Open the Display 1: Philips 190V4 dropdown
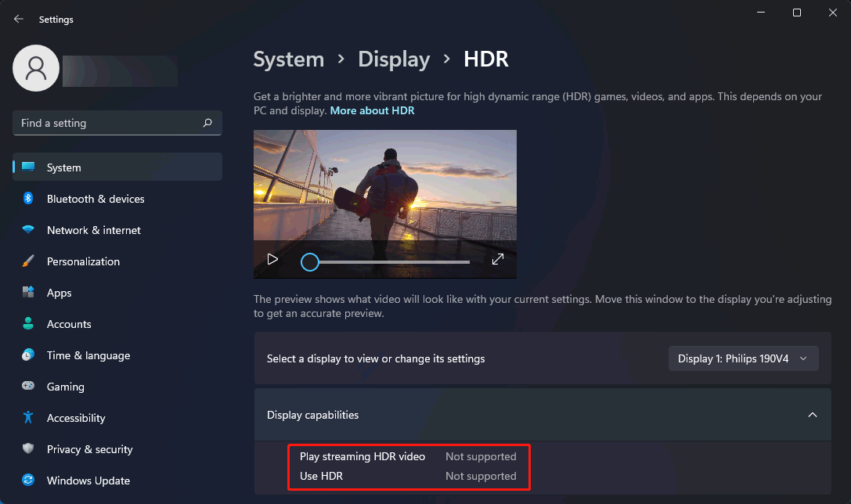This screenshot has width=851, height=504. (742, 358)
